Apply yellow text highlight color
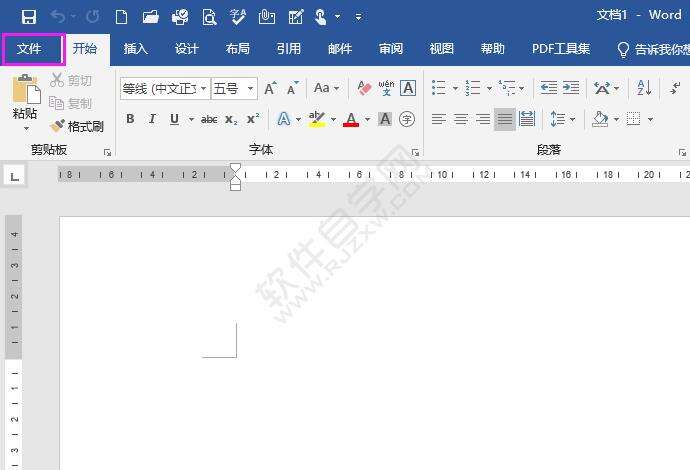 [x=317, y=119]
